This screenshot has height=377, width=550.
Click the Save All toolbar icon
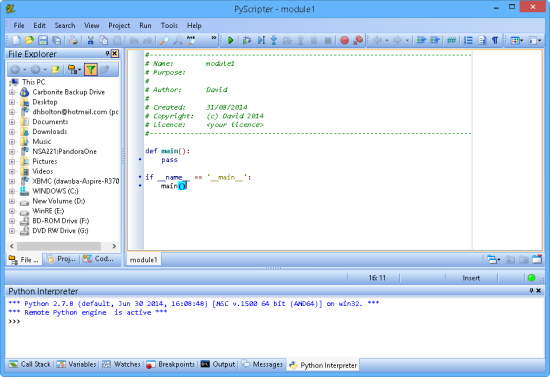pos(56,41)
